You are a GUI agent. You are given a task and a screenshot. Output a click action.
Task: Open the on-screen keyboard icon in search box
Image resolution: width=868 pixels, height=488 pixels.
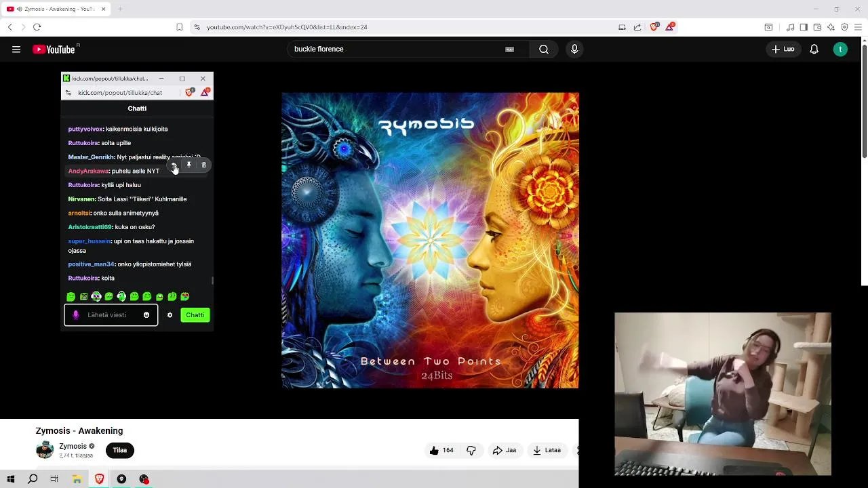[510, 49]
